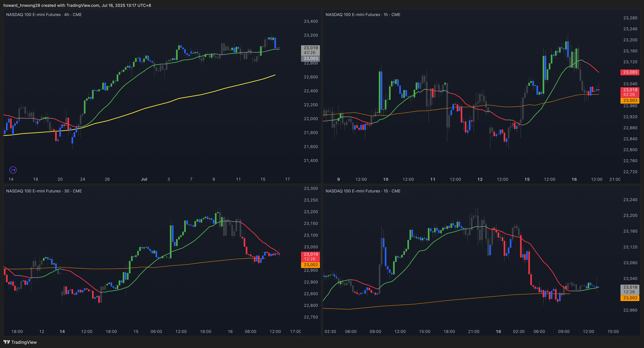Click the 17:00 label on 30-minute time axis
Image resolution: width=644 pixels, height=348 pixels.
(x=296, y=332)
